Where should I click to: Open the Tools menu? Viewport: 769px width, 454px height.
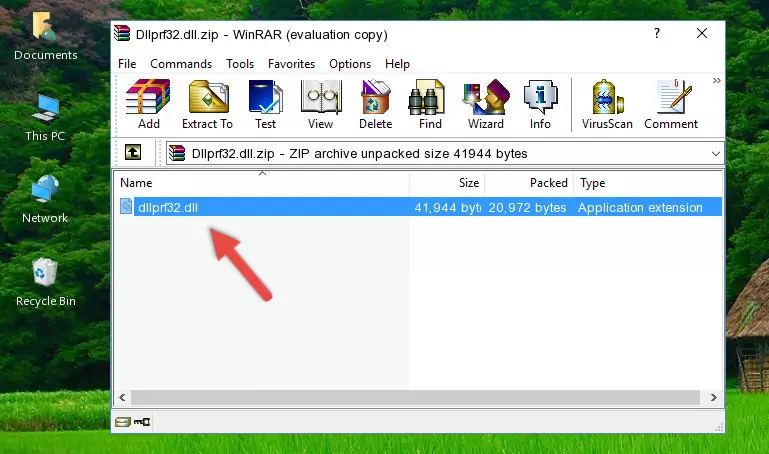coord(240,64)
